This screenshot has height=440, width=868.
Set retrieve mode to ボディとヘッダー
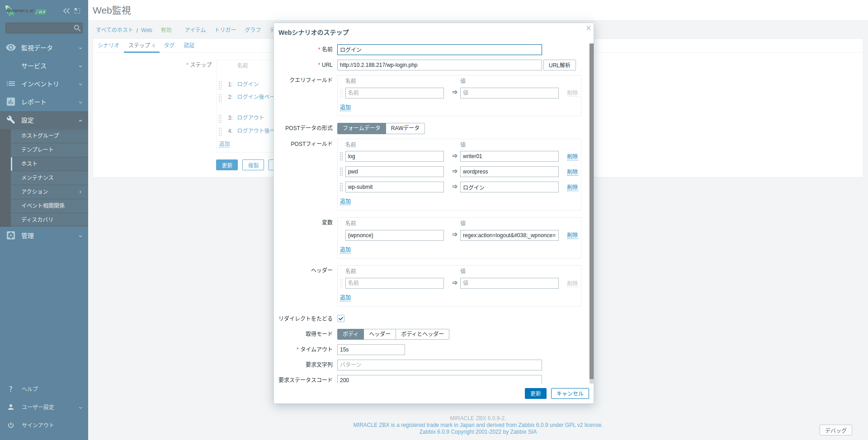(422, 334)
